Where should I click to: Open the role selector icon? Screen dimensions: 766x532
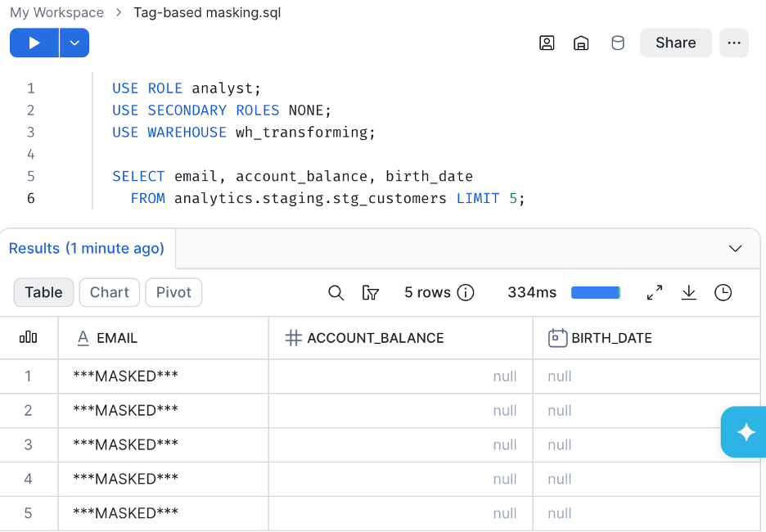(547, 43)
